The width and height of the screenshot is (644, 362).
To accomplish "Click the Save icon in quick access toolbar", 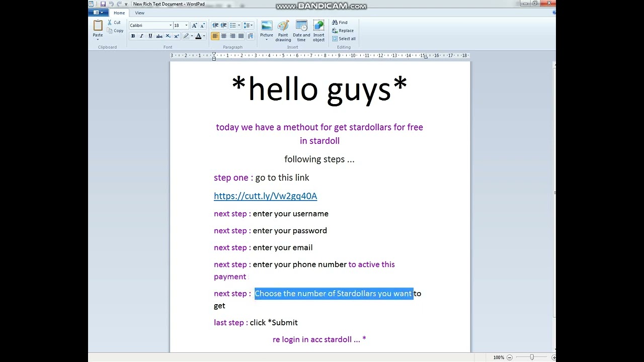I will click(103, 4).
